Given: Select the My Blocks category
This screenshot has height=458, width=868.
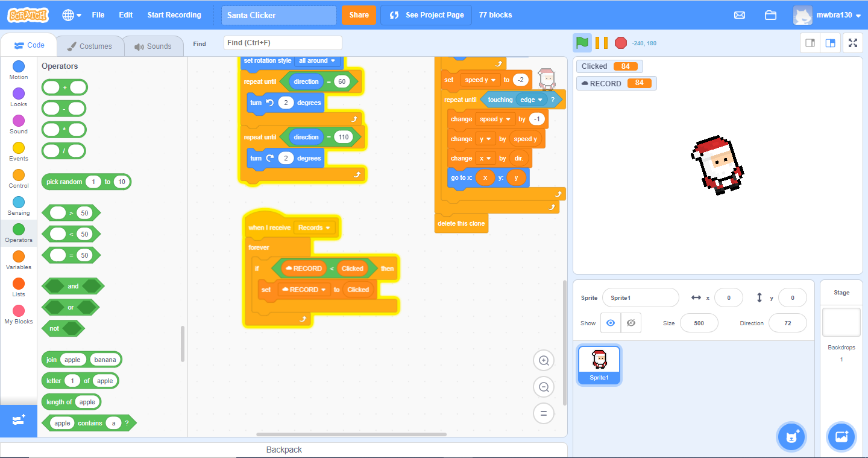Looking at the screenshot, I should tap(19, 315).
